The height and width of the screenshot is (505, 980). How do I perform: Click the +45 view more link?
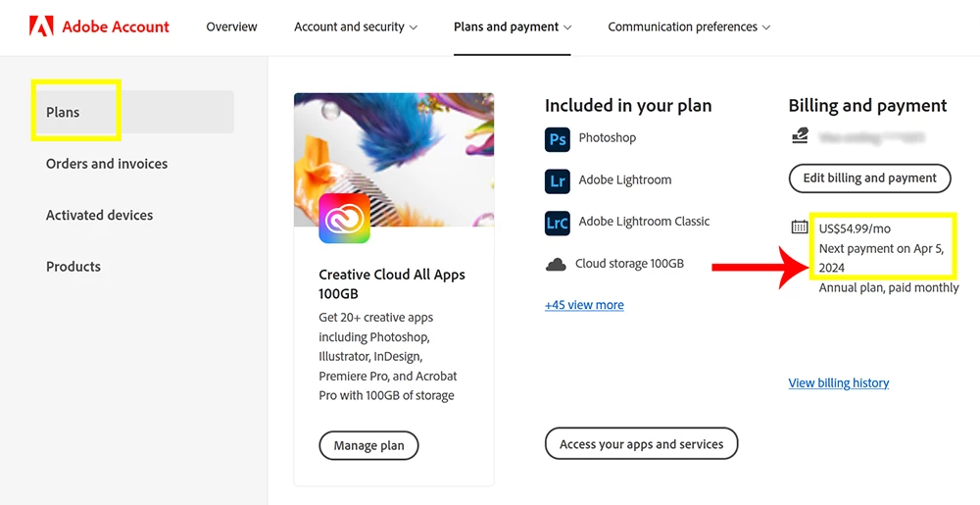[584, 305]
